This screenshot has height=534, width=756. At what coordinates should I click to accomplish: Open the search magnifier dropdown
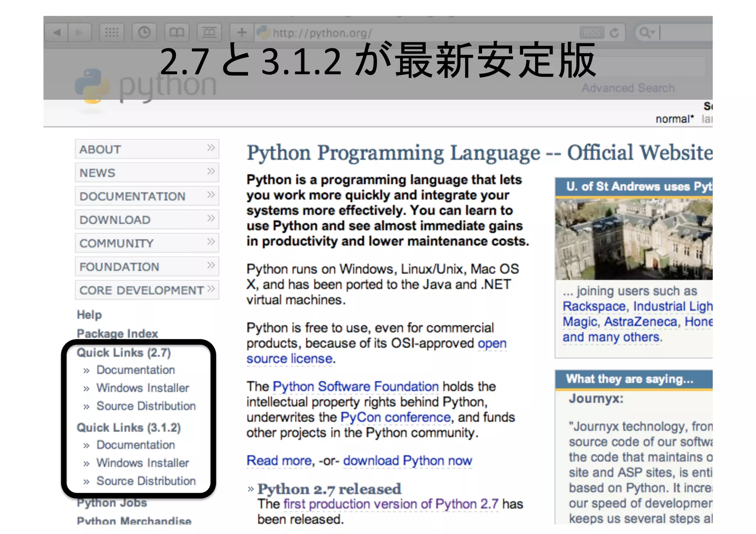[x=647, y=33]
